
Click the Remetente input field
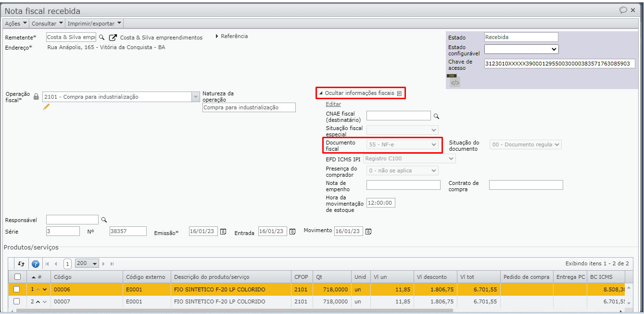(71, 37)
